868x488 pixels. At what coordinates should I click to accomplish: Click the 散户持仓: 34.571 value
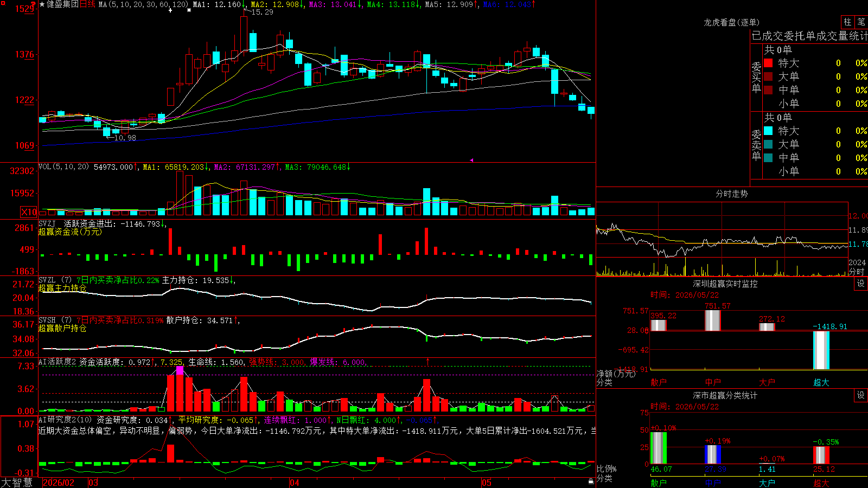199,320
